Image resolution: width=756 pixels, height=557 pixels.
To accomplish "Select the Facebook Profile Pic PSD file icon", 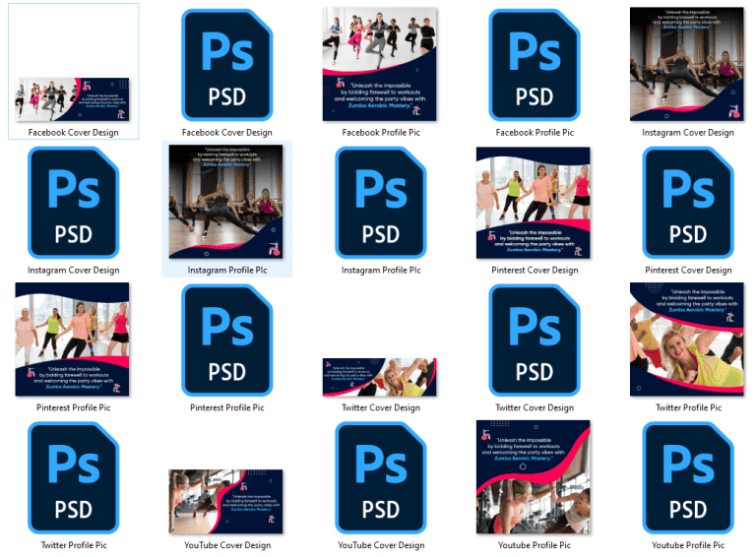I will coord(535,65).
